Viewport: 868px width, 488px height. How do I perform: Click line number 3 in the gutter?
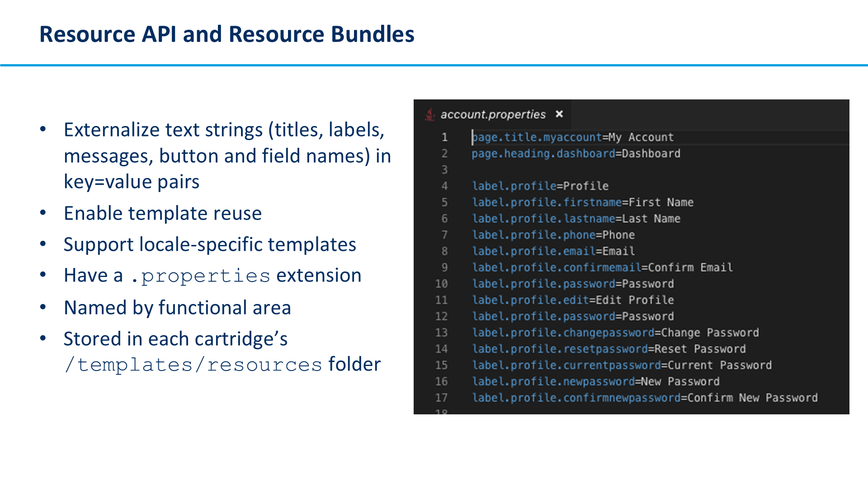coord(444,170)
